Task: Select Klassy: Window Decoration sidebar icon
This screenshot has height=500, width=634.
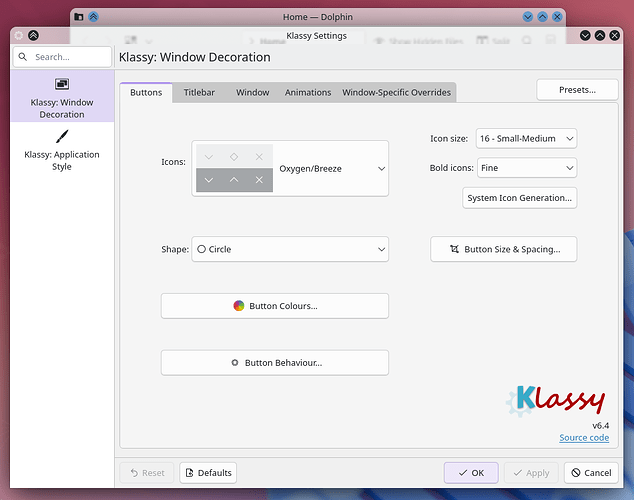Action: (62, 84)
